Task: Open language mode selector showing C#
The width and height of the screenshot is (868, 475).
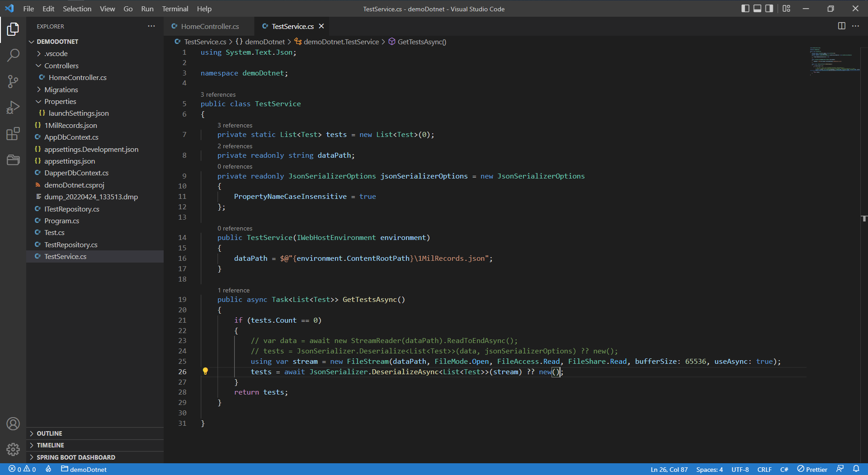Action: click(784, 469)
